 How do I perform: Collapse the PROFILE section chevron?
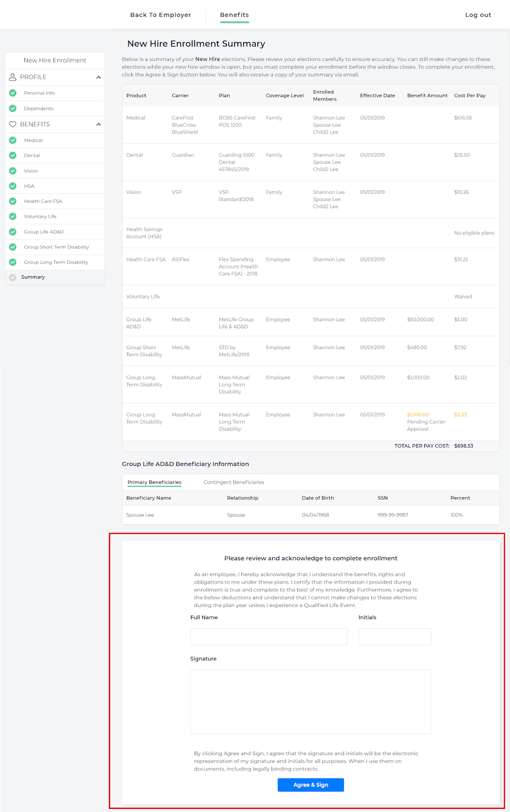tap(99, 77)
